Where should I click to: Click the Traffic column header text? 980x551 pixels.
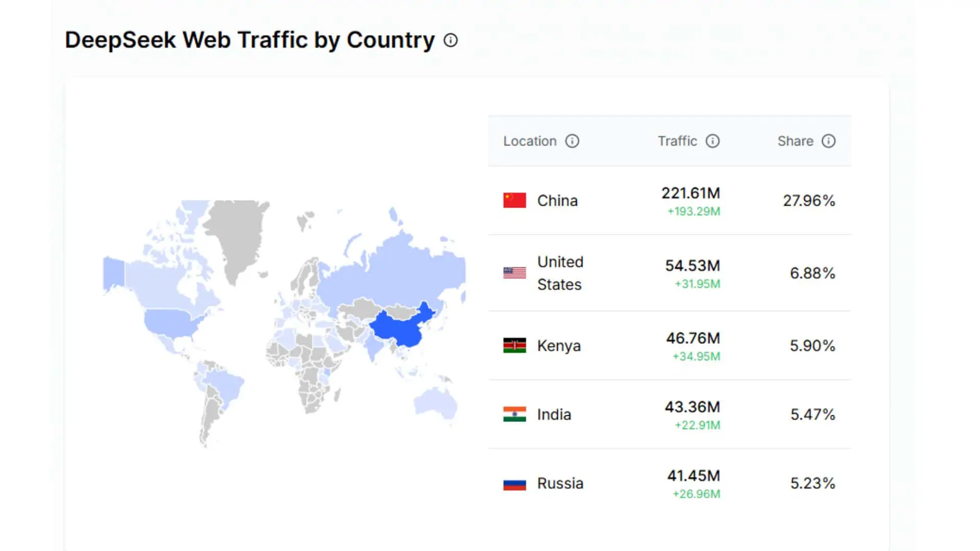[677, 141]
